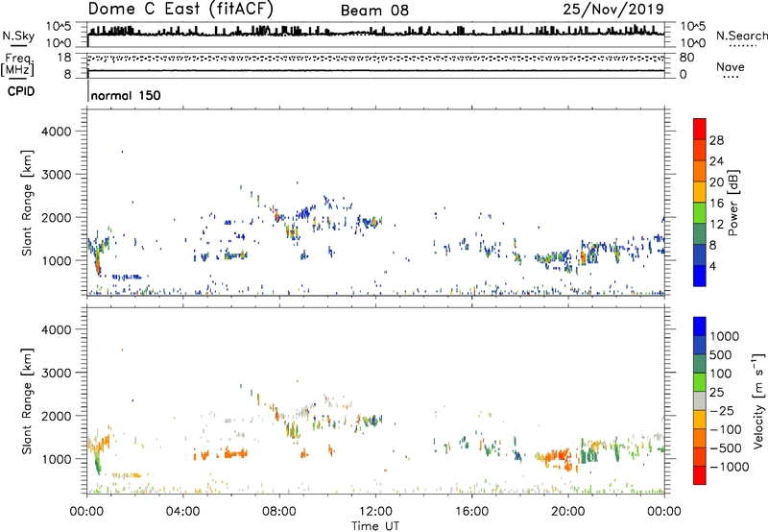
Task: Click '3000' on the Power panel range axis
Action: click(57, 175)
